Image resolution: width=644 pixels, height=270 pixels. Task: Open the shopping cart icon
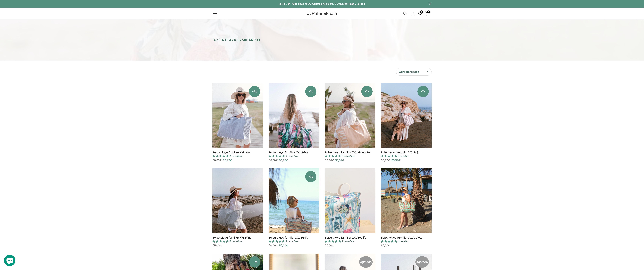click(427, 13)
